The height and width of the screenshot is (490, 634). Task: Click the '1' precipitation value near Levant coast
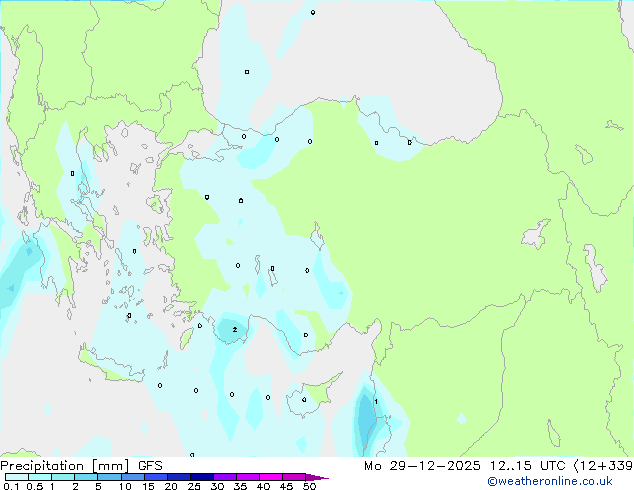tap(376, 401)
